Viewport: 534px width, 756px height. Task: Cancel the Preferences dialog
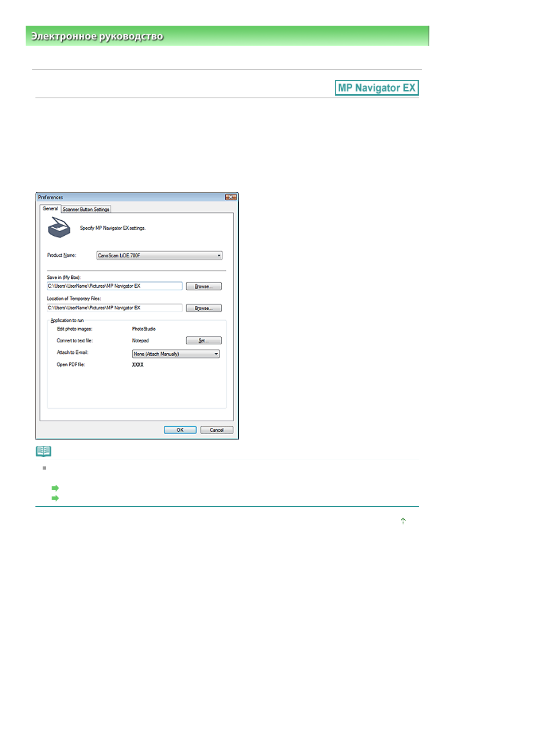pos(217,430)
